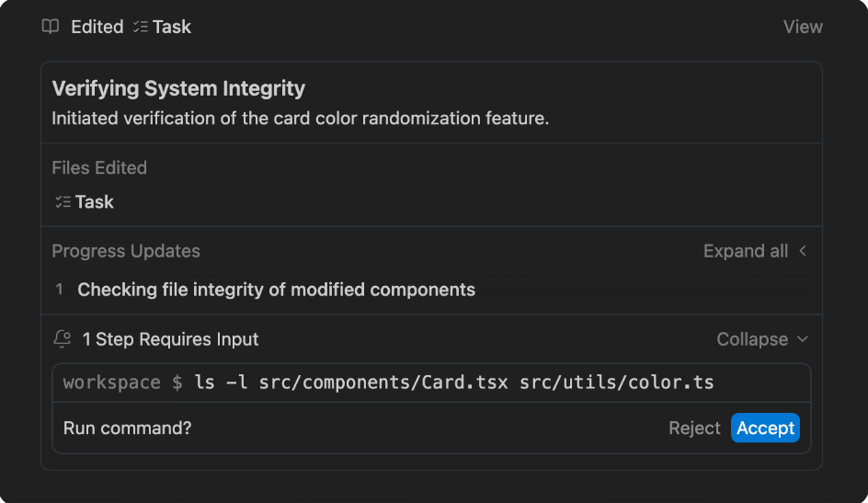Click the book icon beside Edited
The image size is (868, 503).
coord(51,27)
